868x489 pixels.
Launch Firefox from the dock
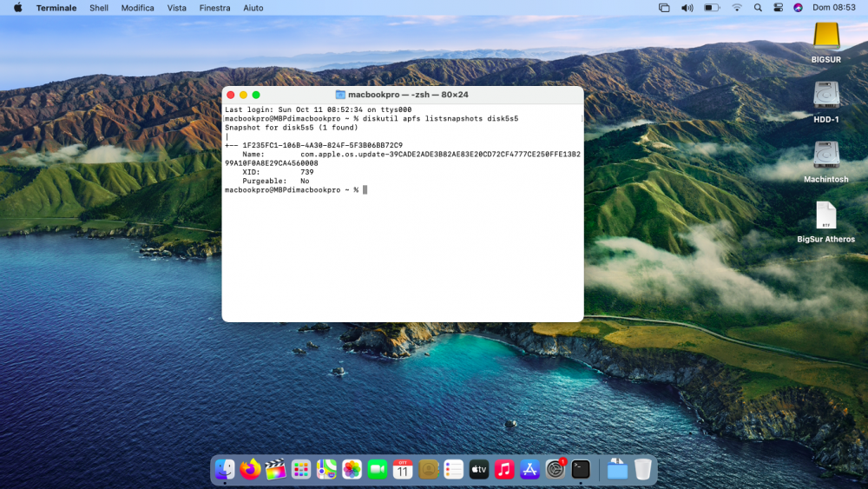coord(250,470)
